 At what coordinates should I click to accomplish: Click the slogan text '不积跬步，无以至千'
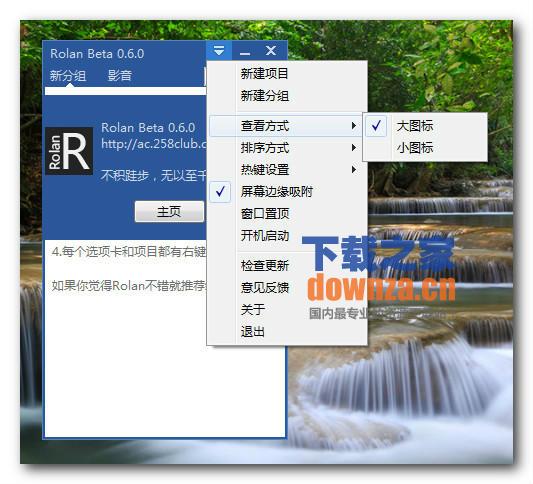[x=154, y=175]
